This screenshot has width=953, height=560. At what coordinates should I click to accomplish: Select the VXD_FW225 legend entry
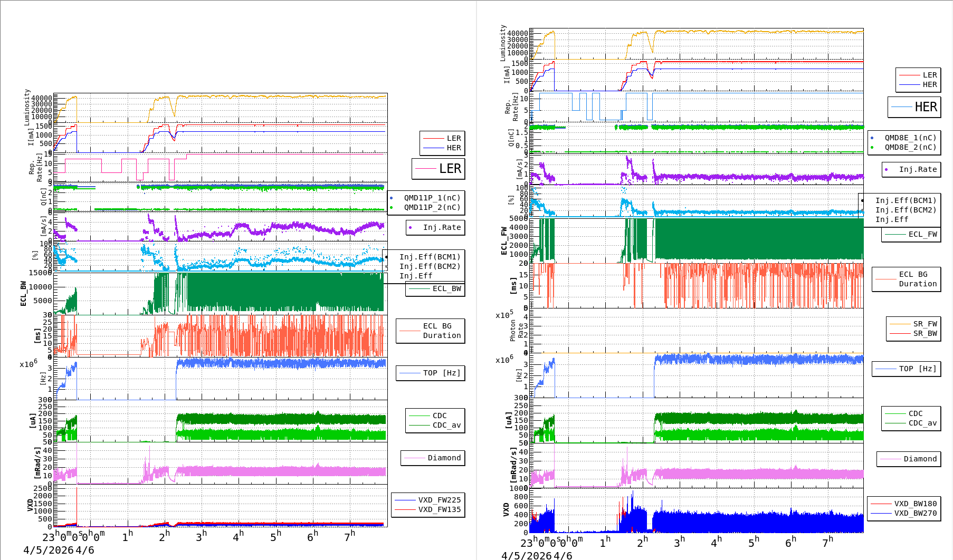click(439, 500)
